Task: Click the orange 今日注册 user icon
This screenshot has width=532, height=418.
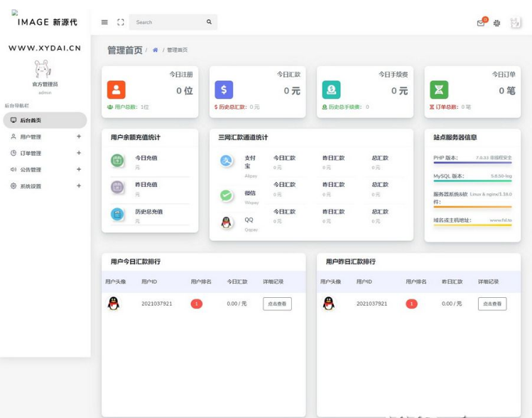Action: (116, 90)
